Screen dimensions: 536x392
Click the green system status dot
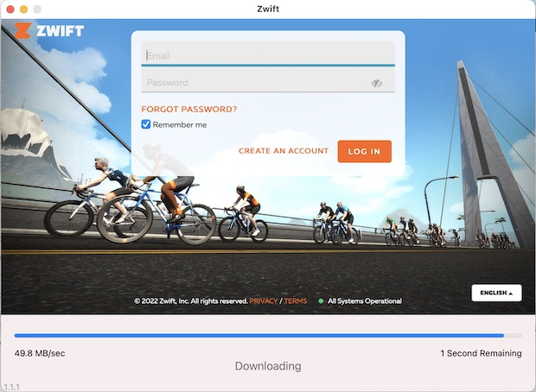321,301
